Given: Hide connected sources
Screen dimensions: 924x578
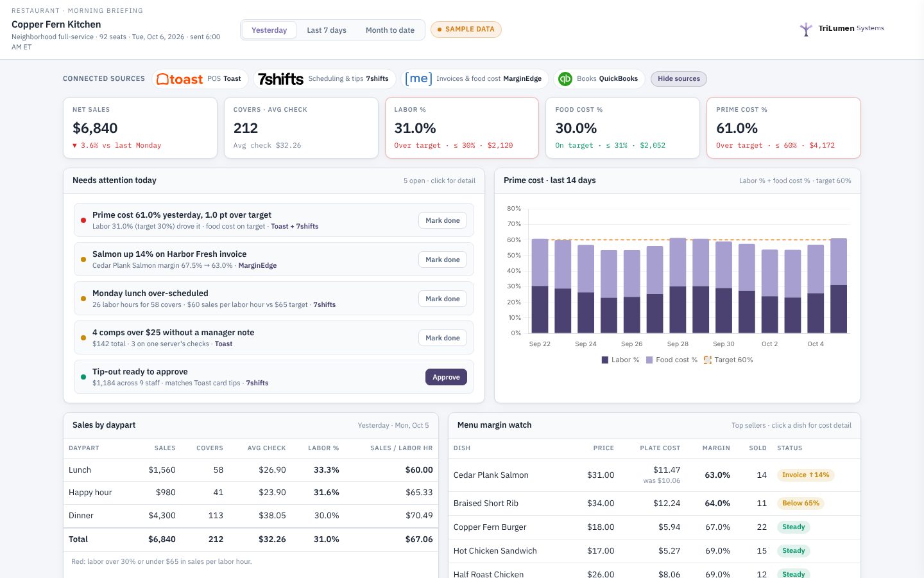Looking at the screenshot, I should (679, 79).
